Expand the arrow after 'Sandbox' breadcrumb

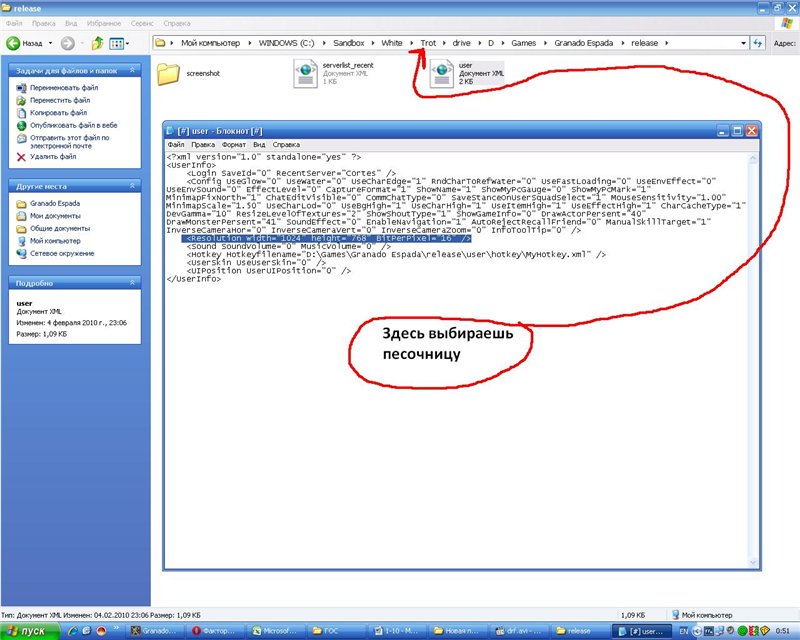pyautogui.click(x=373, y=43)
